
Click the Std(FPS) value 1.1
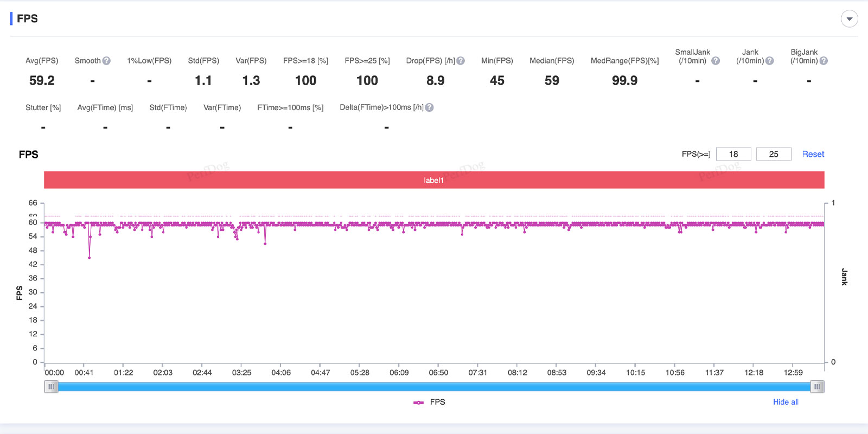tap(203, 80)
